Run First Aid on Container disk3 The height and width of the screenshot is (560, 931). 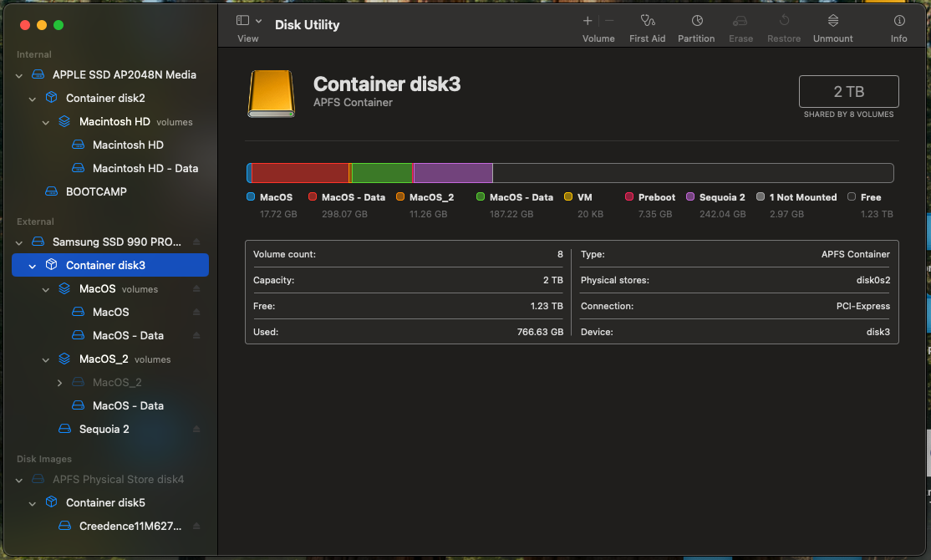coord(648,26)
